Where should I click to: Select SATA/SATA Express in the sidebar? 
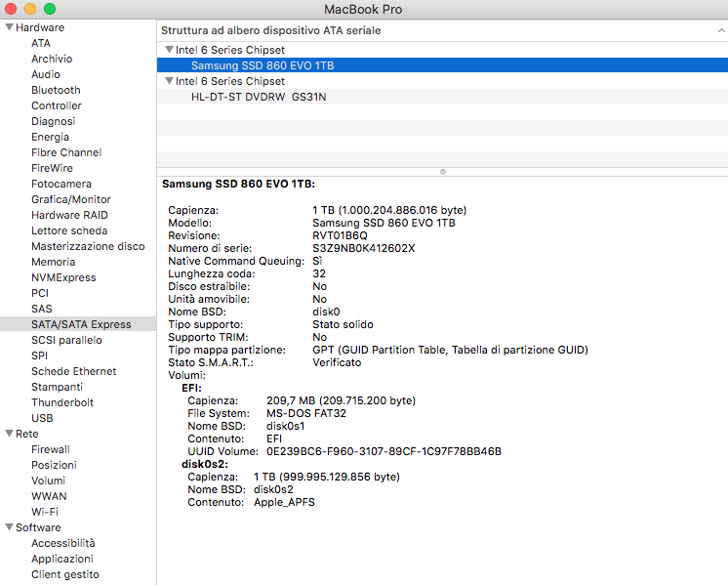pos(78,324)
